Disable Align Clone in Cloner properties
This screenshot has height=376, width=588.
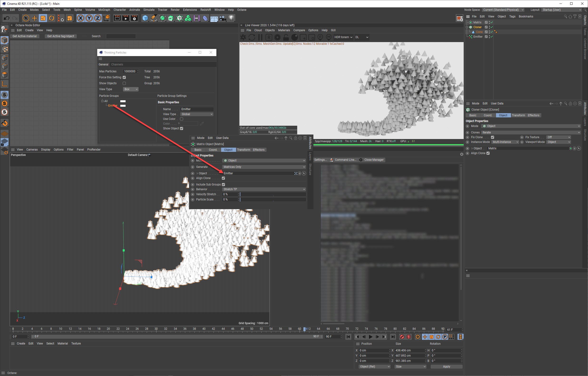[x=488, y=153]
